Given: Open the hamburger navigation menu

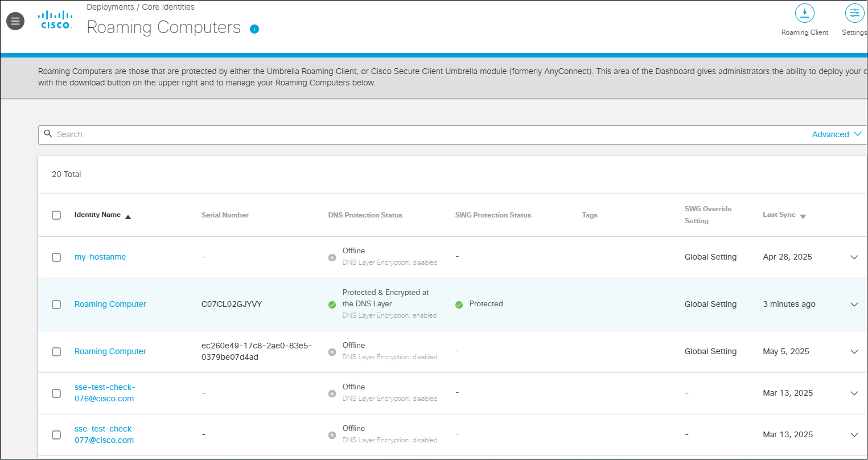Looking at the screenshot, I should pyautogui.click(x=15, y=21).
